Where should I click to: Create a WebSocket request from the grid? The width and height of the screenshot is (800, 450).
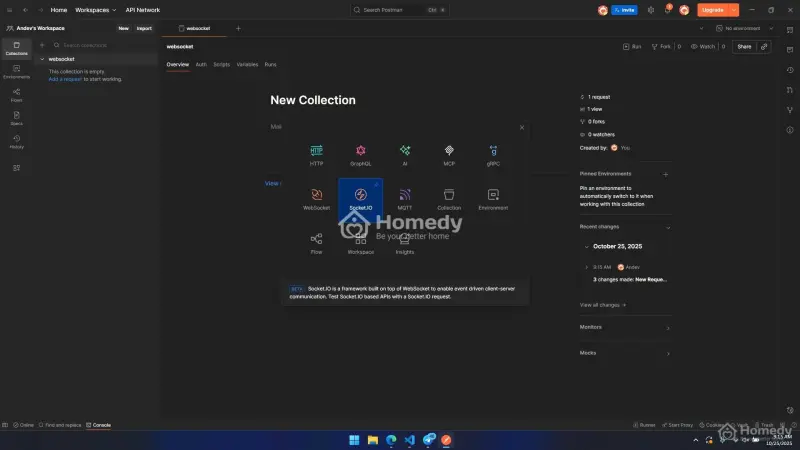coord(316,199)
